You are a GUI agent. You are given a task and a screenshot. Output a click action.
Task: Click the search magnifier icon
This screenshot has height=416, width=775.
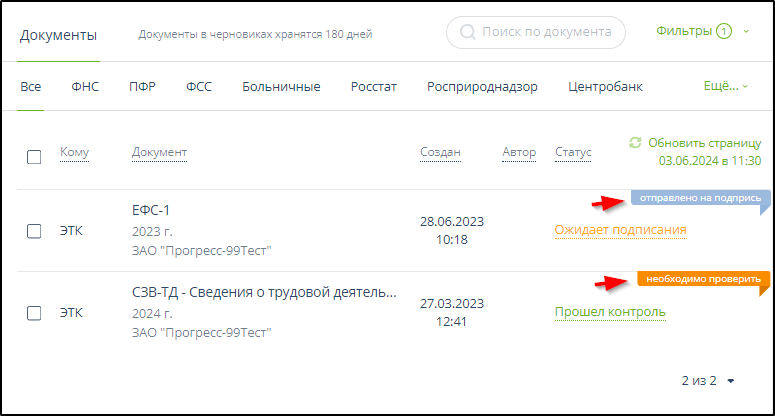click(x=466, y=33)
